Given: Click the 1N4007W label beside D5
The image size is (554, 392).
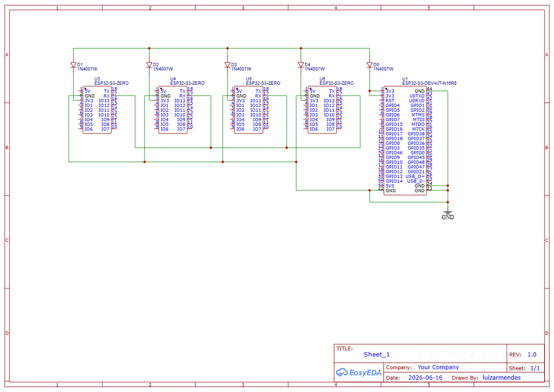Looking at the screenshot, I should coord(383,69).
